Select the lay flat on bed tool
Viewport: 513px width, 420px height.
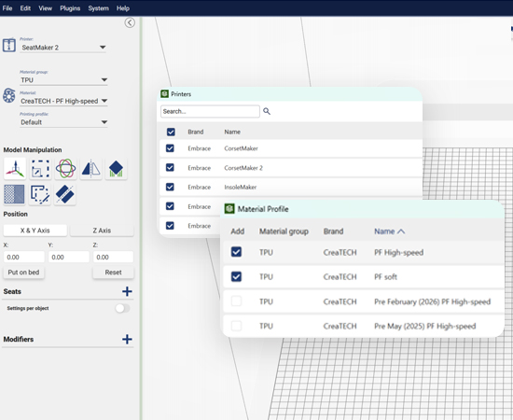click(117, 169)
